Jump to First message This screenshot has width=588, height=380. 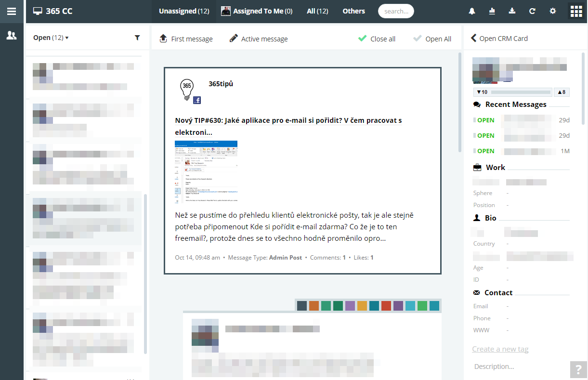[x=186, y=39]
